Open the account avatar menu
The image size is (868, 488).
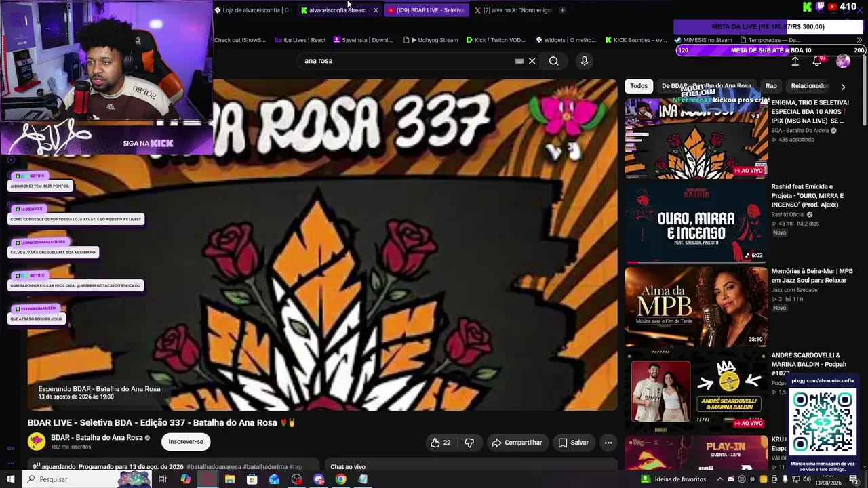(843, 61)
